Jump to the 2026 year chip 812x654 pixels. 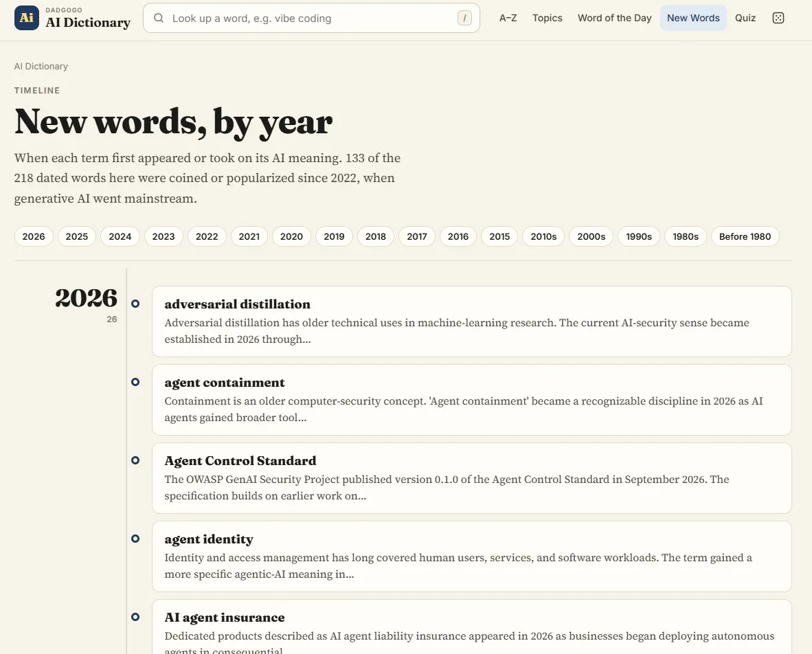(x=34, y=236)
